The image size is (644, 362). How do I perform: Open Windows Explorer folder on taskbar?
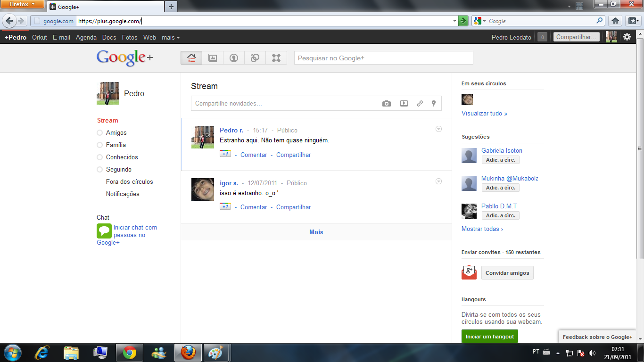pos(72,353)
